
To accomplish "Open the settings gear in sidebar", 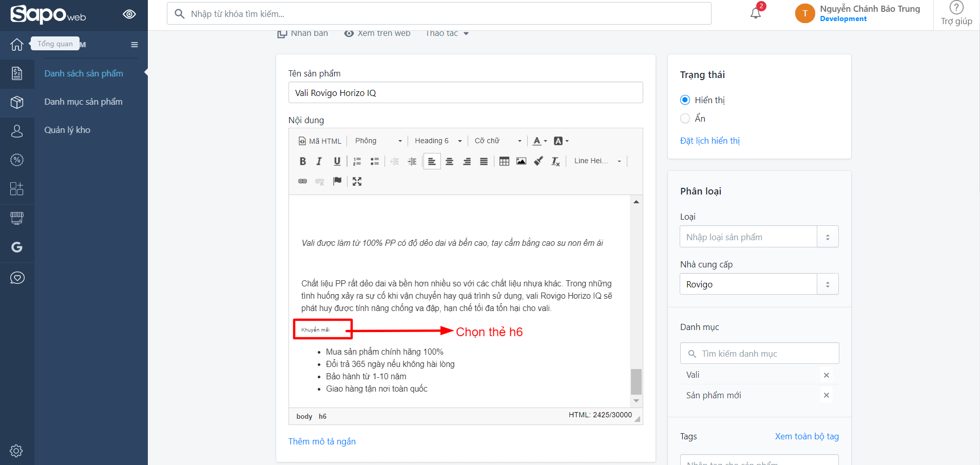I will (16, 451).
